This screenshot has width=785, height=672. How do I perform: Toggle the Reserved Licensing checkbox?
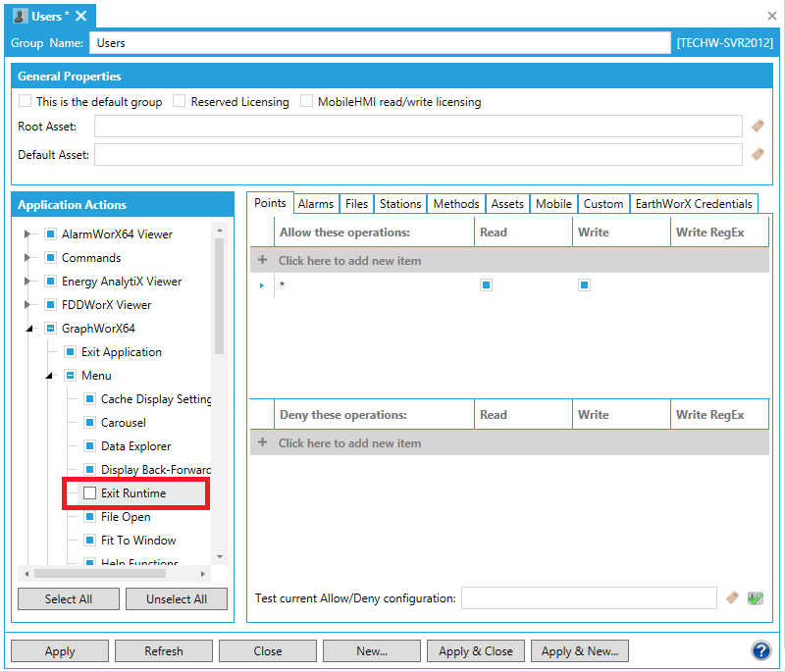click(x=180, y=101)
